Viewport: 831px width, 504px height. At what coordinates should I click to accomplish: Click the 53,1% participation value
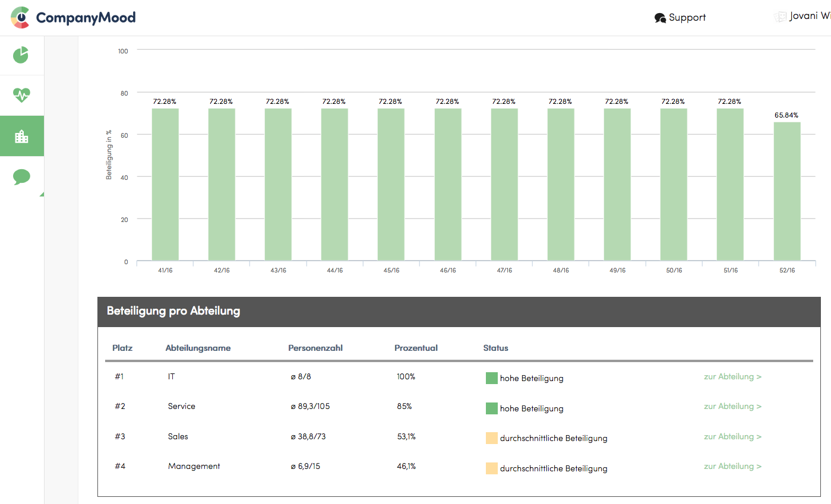406,436
